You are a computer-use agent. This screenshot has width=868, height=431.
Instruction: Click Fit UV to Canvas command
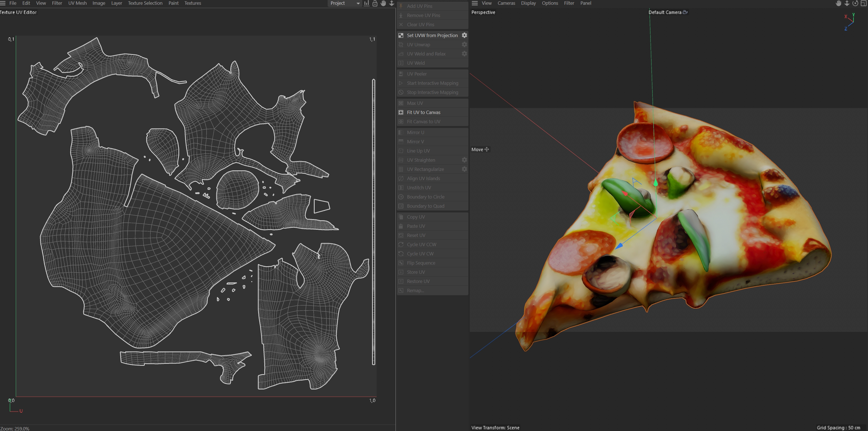pyautogui.click(x=424, y=112)
